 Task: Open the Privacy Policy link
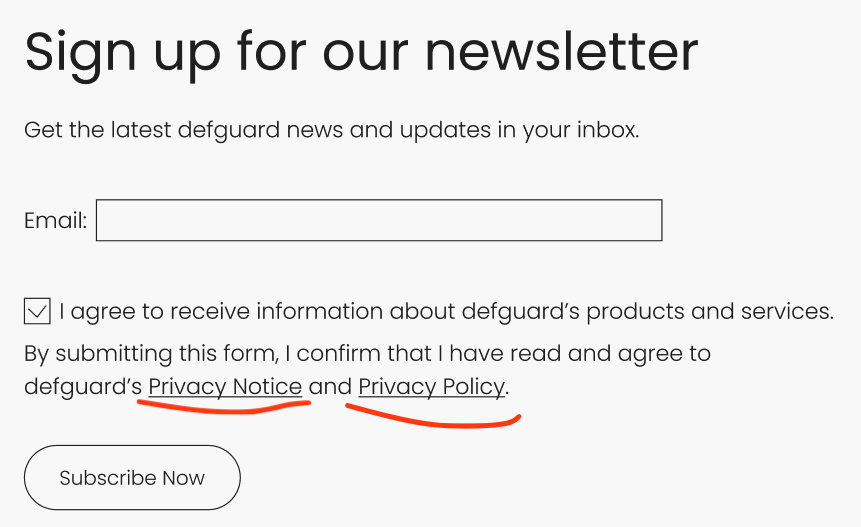tap(432, 387)
